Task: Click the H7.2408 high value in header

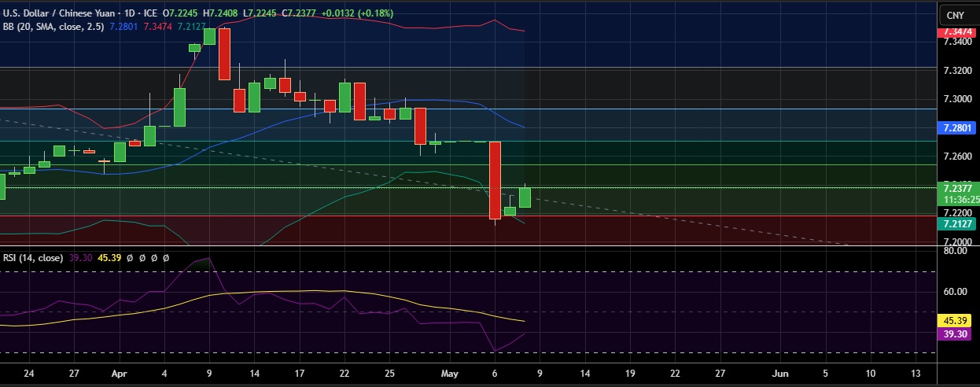Action: (220, 13)
